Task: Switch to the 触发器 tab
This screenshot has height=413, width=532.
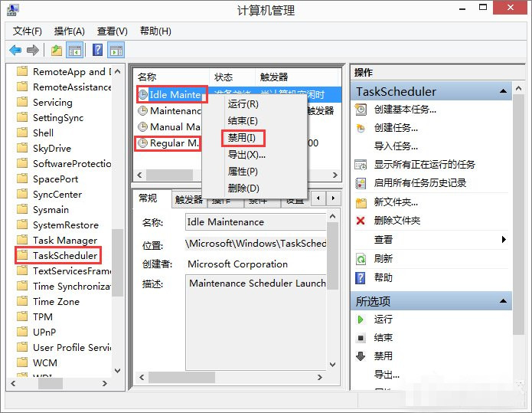Action: point(188,200)
